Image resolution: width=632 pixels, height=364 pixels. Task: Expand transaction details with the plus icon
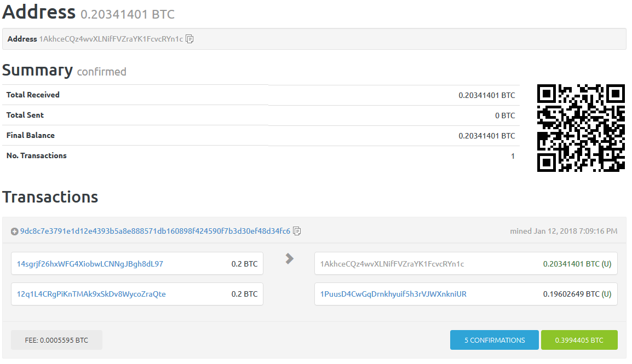coord(14,232)
